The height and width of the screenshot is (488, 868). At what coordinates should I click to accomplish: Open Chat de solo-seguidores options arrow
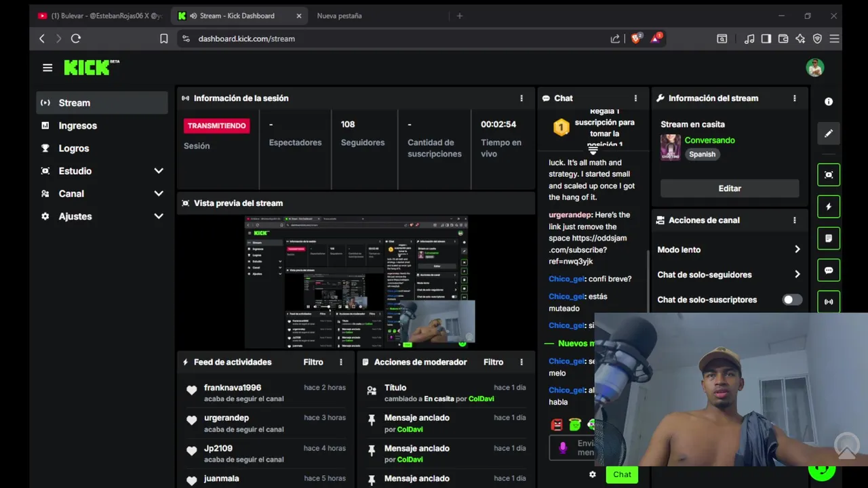(797, 274)
